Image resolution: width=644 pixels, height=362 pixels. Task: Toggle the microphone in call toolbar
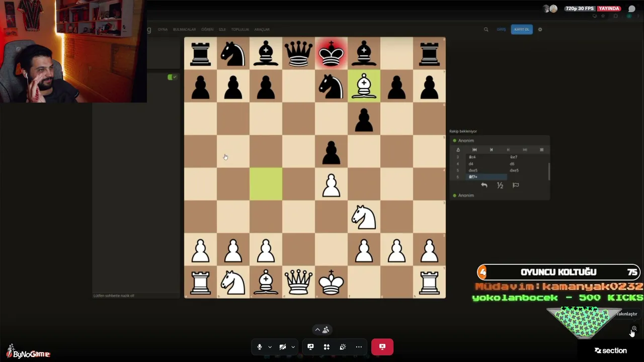pyautogui.click(x=260, y=346)
